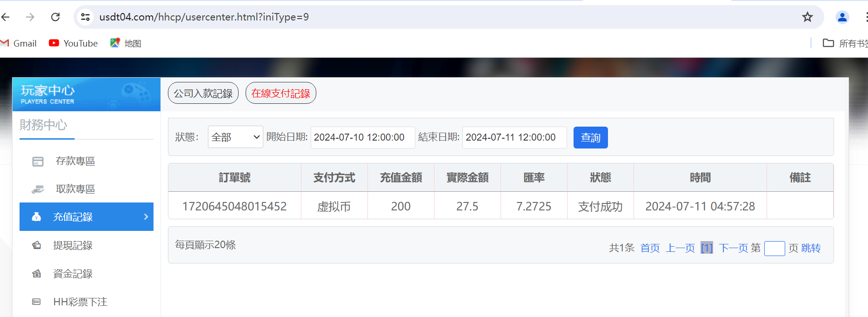Click 跳转 jump link

click(811, 248)
